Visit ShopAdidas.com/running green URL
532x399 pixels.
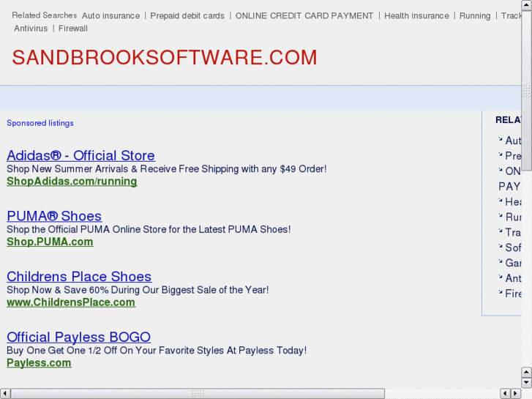pyautogui.click(x=72, y=182)
